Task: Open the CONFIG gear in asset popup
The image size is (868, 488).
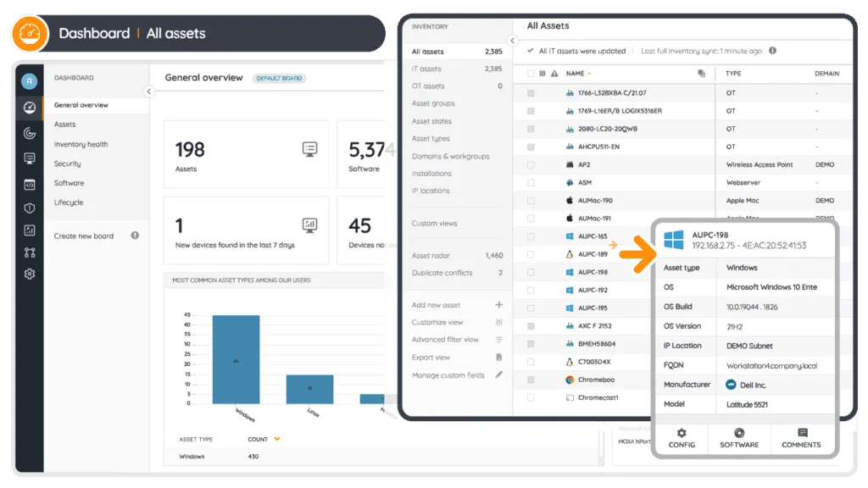Action: coord(682,437)
